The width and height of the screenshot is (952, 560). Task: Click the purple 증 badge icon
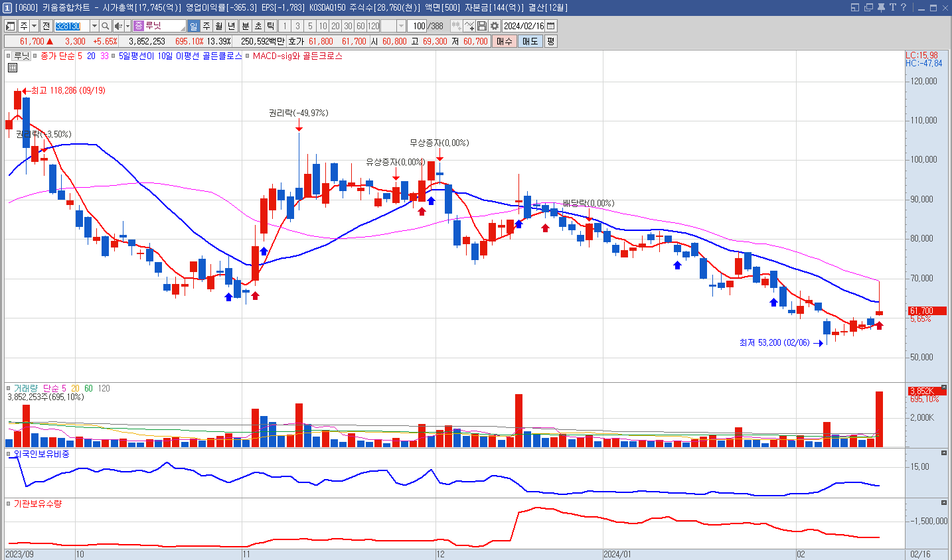[x=138, y=26]
